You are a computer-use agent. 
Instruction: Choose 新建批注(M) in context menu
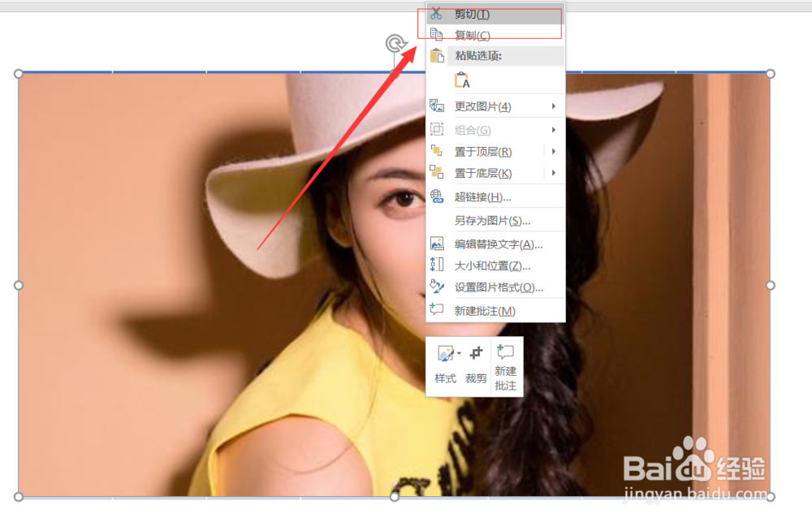tap(495, 311)
